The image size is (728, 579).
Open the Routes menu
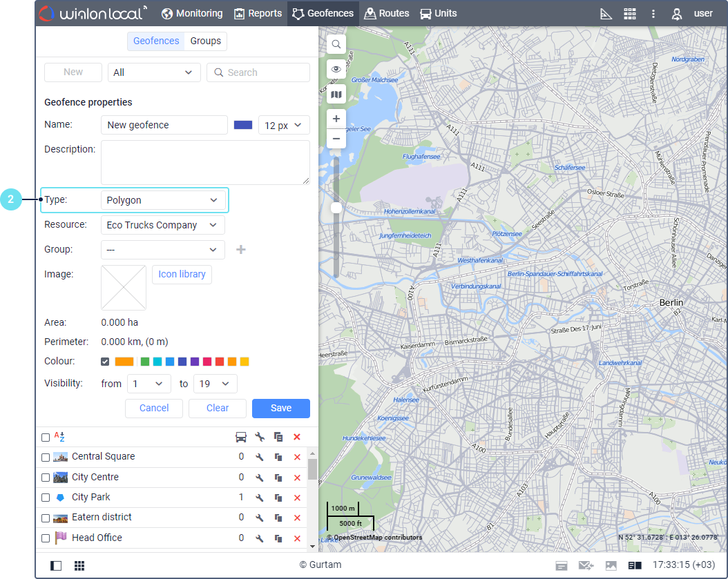click(387, 13)
